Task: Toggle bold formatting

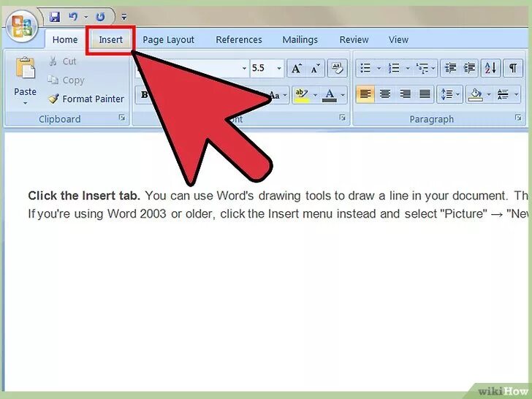Action: point(145,95)
